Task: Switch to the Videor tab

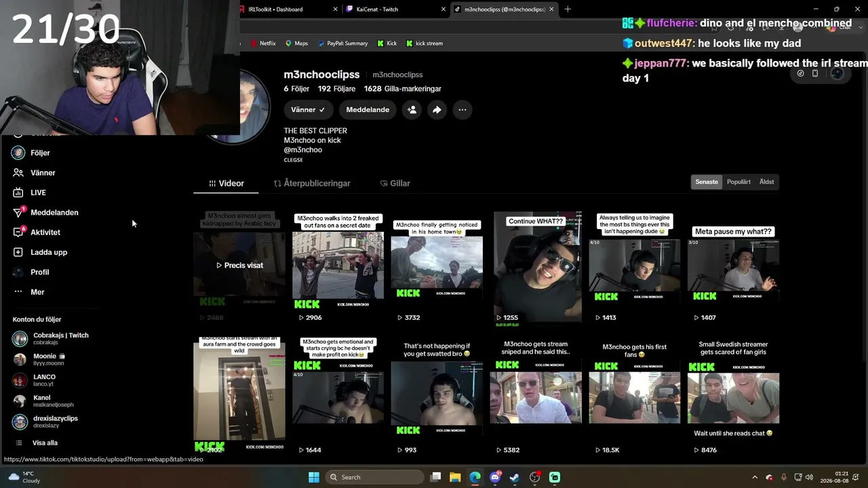Action: [226, 183]
